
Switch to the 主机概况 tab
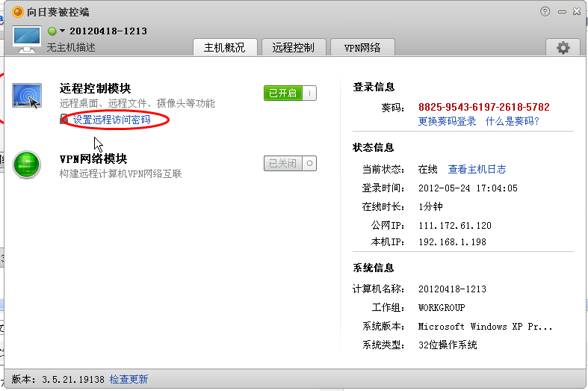tap(225, 48)
